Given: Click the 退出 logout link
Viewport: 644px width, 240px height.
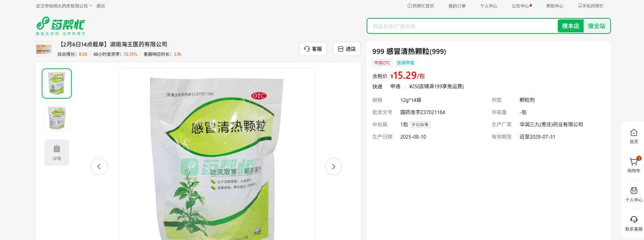Looking at the screenshot, I should tap(101, 6).
